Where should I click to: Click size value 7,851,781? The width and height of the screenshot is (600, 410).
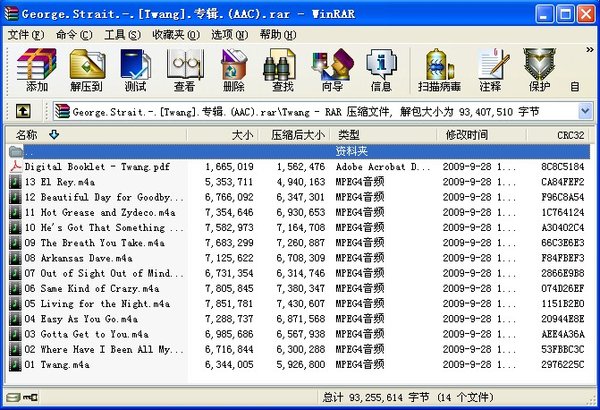coord(229,304)
